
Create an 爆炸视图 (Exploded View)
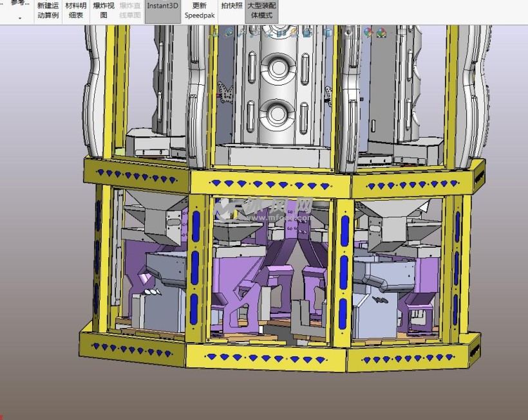[104, 10]
